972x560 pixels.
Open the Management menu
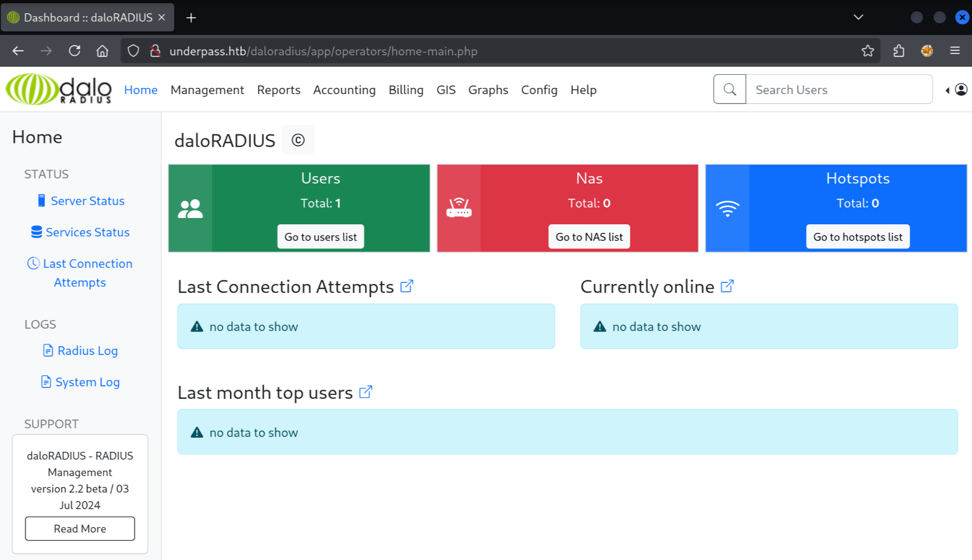pos(207,89)
